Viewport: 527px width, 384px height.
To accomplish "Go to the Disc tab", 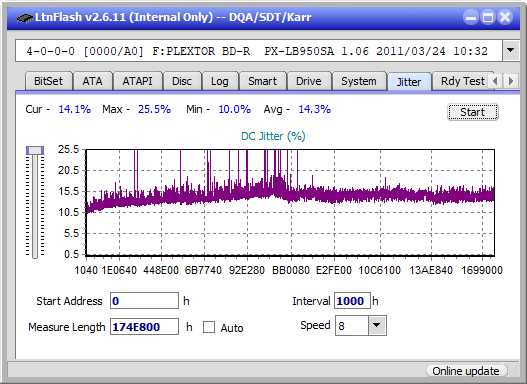I will coord(182,81).
